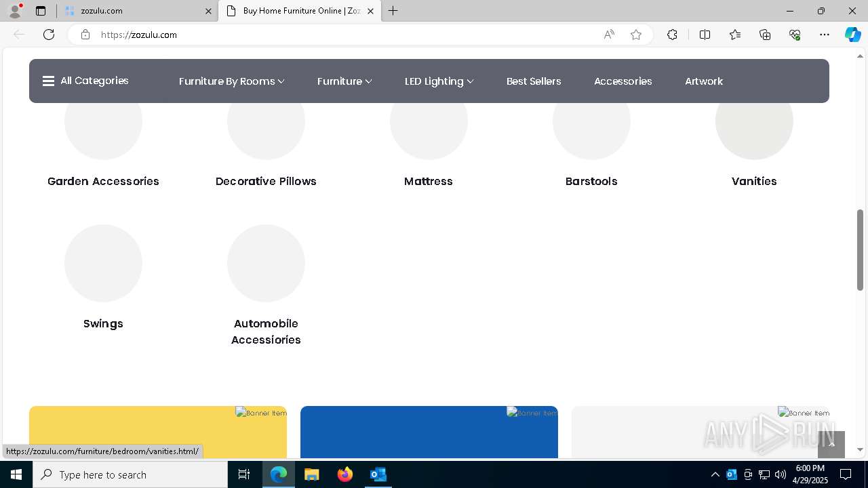868x488 pixels.
Task: Expand the LED Lighting dropdown
Action: [x=439, y=81]
